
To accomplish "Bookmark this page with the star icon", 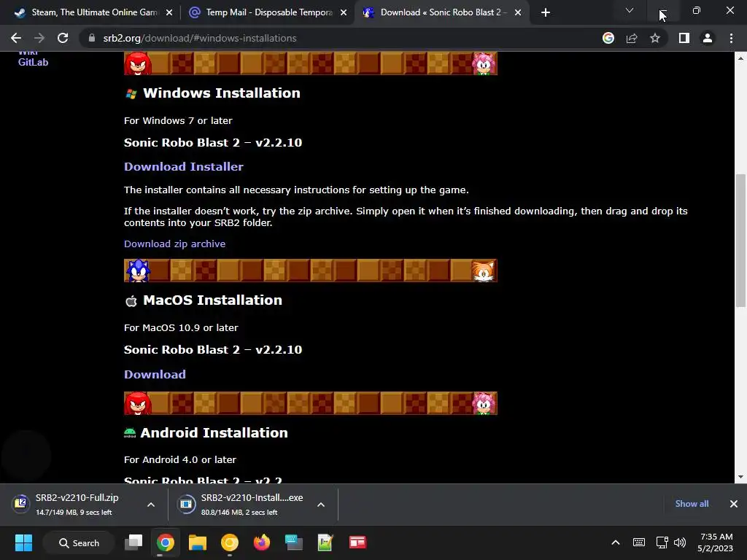I will [655, 38].
